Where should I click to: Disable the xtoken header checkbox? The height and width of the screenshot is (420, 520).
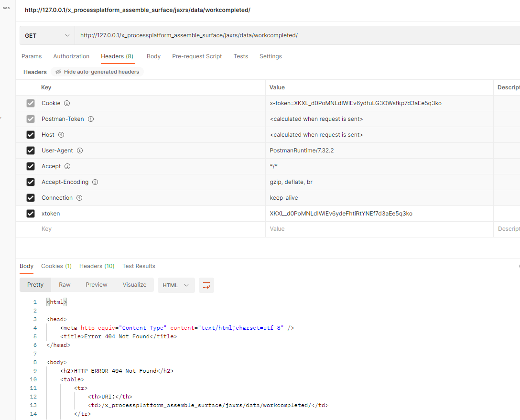click(31, 214)
